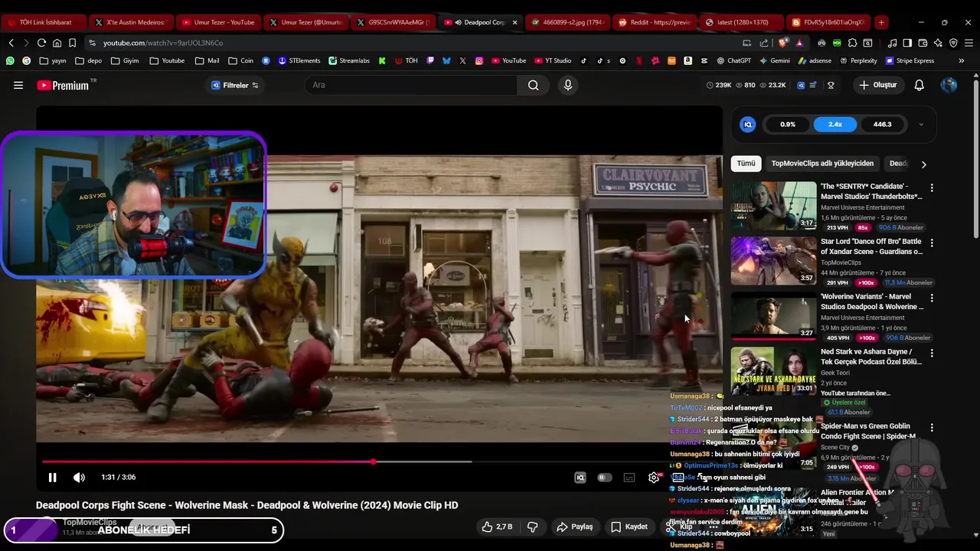Like the video (2,7 B)
980x551 pixels.
pyautogui.click(x=497, y=527)
